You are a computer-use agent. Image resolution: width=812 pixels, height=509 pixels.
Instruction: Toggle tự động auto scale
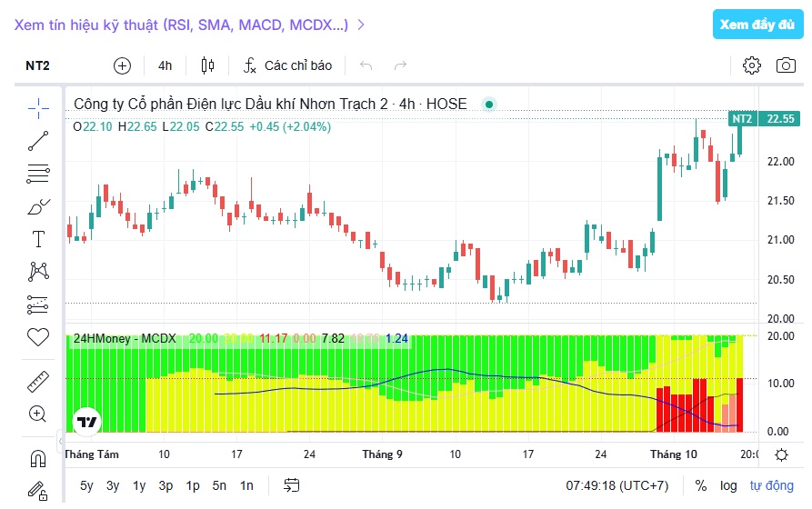(x=772, y=485)
